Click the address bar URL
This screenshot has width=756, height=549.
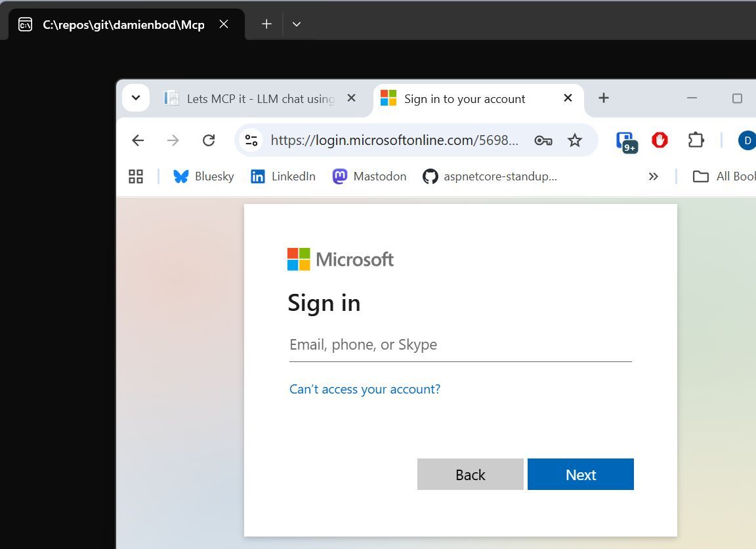(x=394, y=140)
